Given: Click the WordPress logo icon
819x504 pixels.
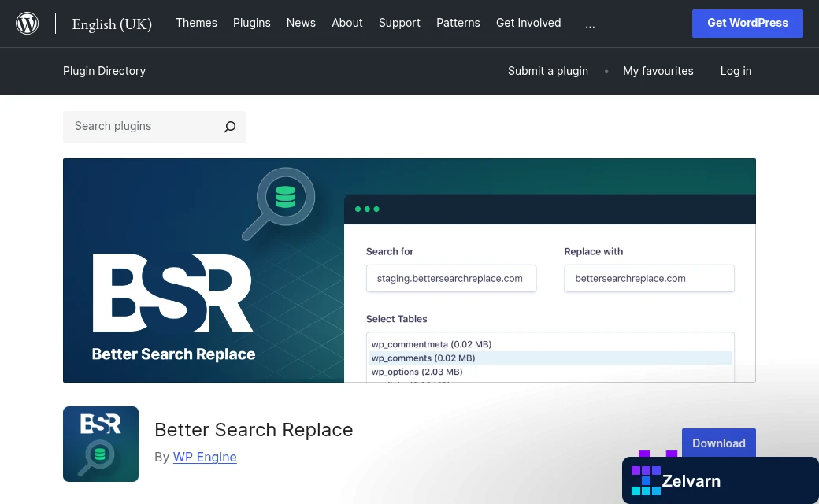Looking at the screenshot, I should pyautogui.click(x=27, y=24).
